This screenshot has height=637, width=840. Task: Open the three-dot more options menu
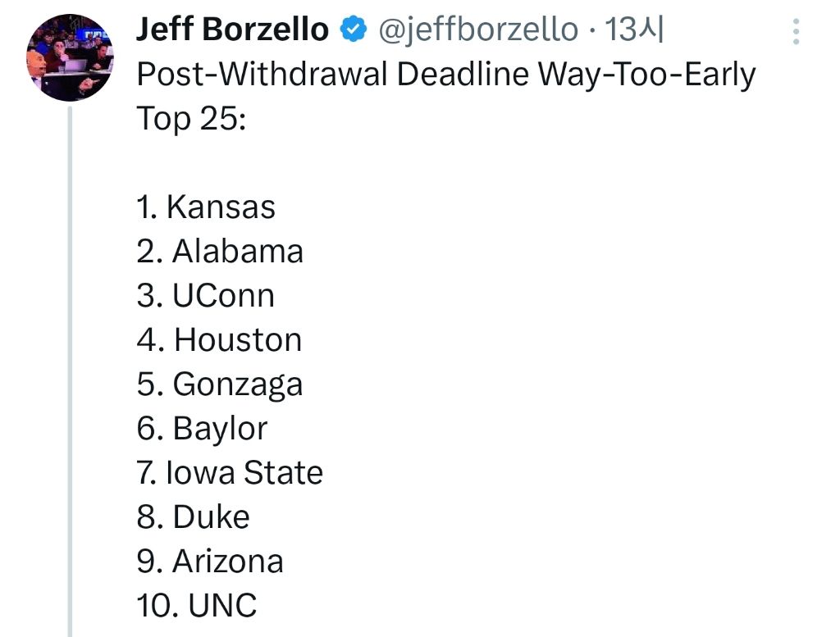pyautogui.click(x=795, y=32)
